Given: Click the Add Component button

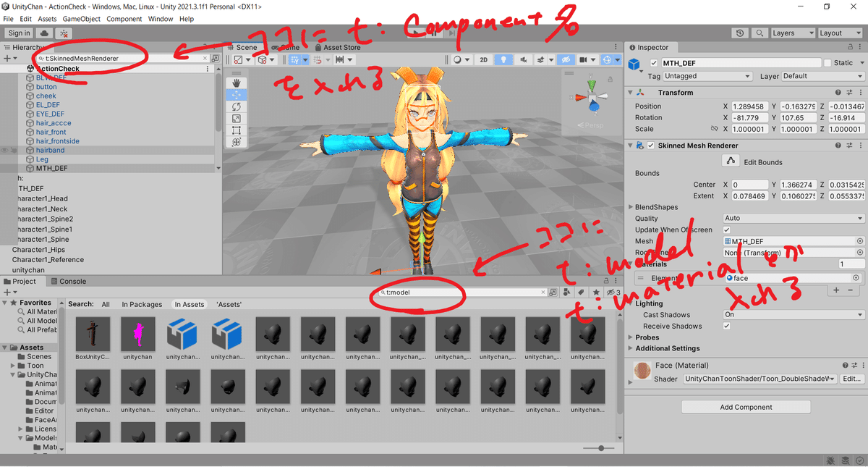Looking at the screenshot, I should tap(746, 407).
